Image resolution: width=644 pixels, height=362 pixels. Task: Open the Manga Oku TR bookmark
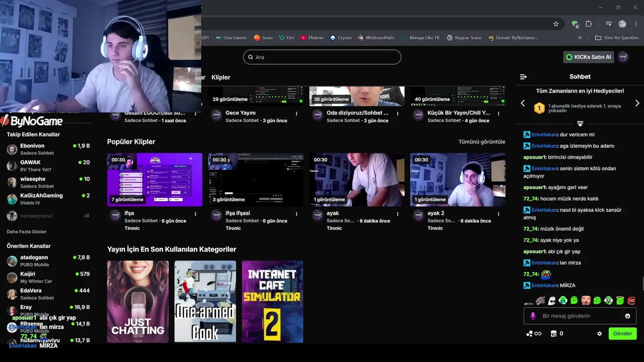(421, 38)
